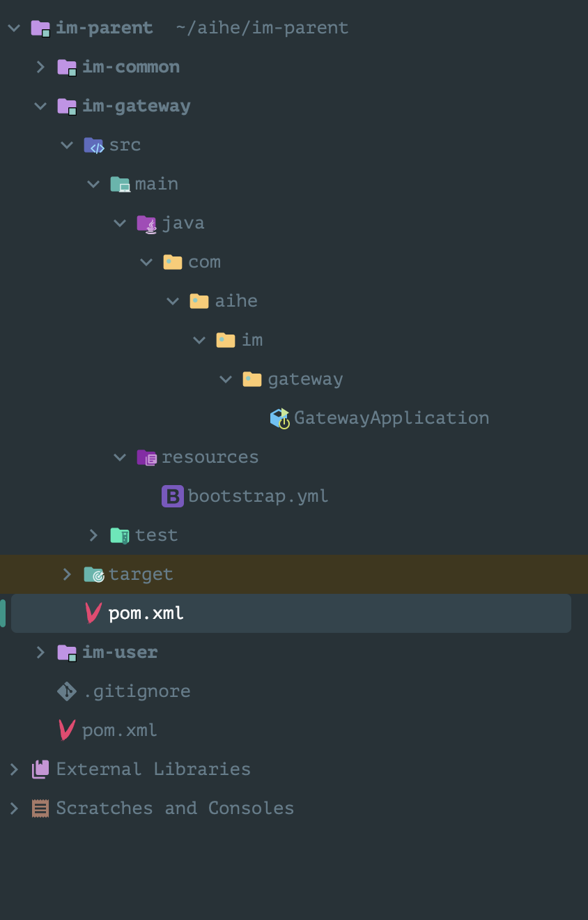Select the im package label
The width and height of the screenshot is (588, 920).
tap(252, 340)
